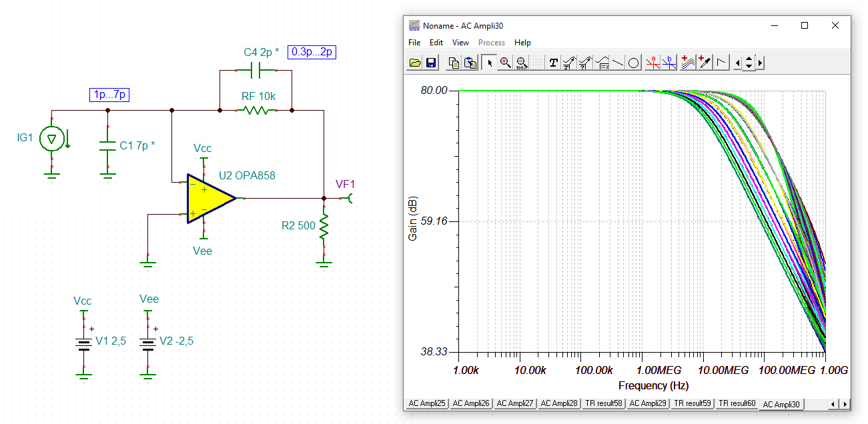
Task: Switch to the AC Ampli27 tab
Action: tap(515, 403)
